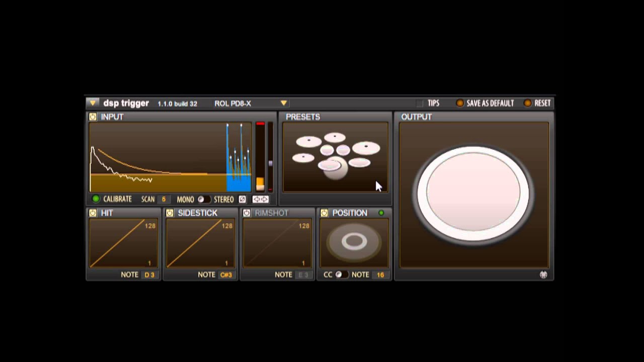644x362 pixels.
Task: Click the phase invert icon beside STEREO
Action: [x=242, y=199]
